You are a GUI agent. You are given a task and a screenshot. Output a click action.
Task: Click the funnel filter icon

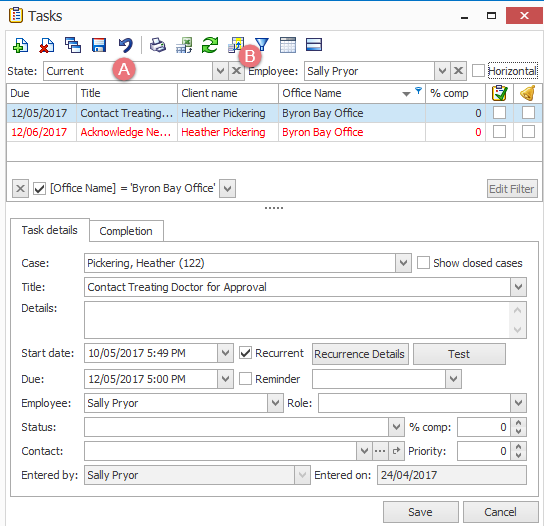(x=262, y=44)
